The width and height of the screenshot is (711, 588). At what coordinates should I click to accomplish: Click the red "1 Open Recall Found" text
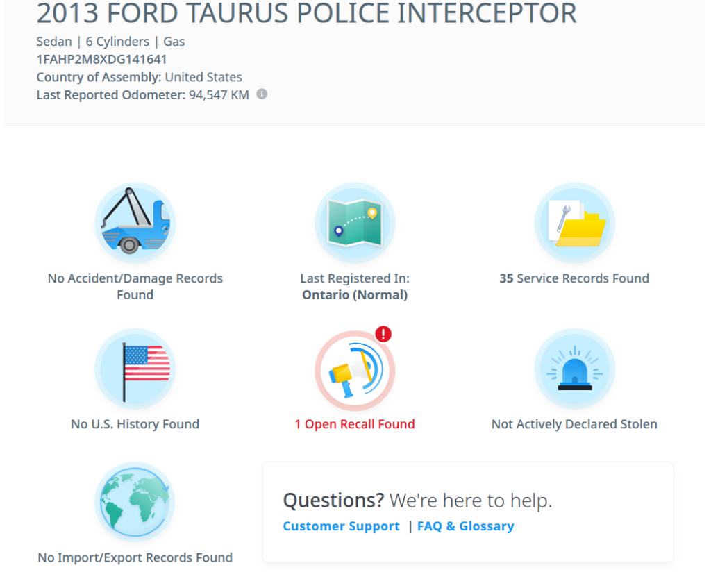pyautogui.click(x=355, y=424)
